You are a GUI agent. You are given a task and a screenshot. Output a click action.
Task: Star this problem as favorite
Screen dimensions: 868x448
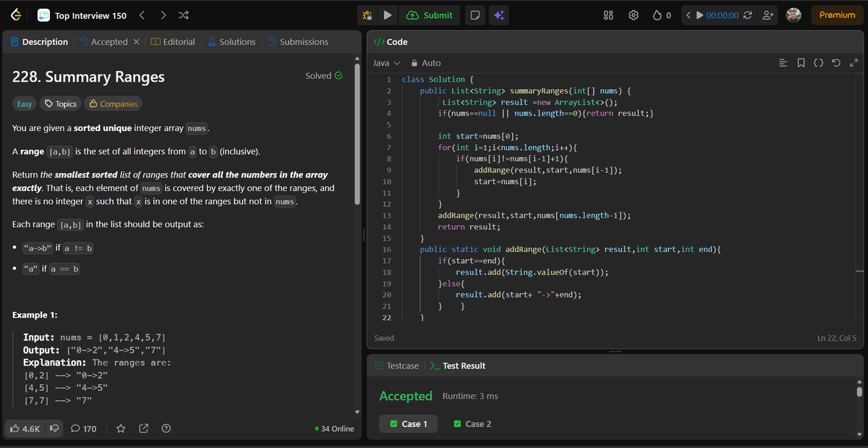pos(122,428)
